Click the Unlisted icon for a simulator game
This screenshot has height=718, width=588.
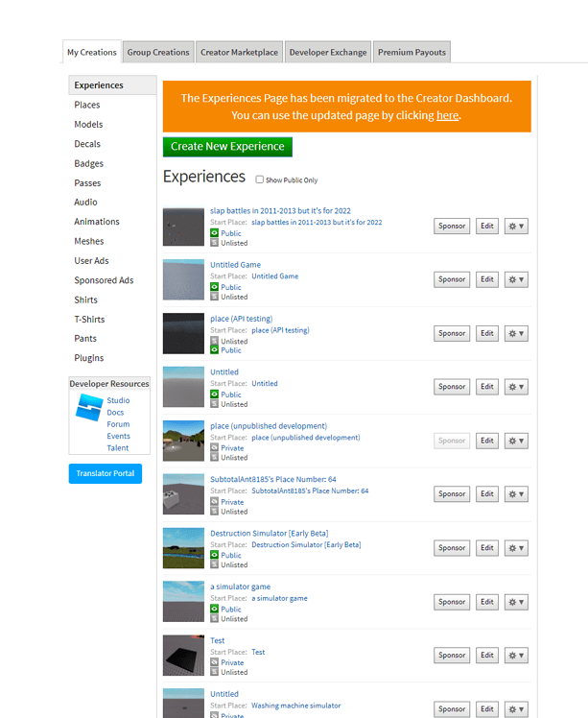(x=214, y=618)
